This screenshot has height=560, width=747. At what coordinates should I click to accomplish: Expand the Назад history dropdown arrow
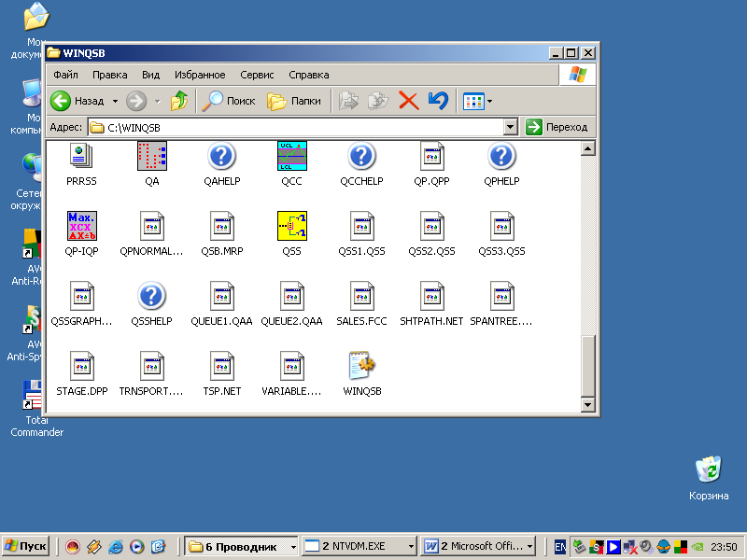click(115, 101)
